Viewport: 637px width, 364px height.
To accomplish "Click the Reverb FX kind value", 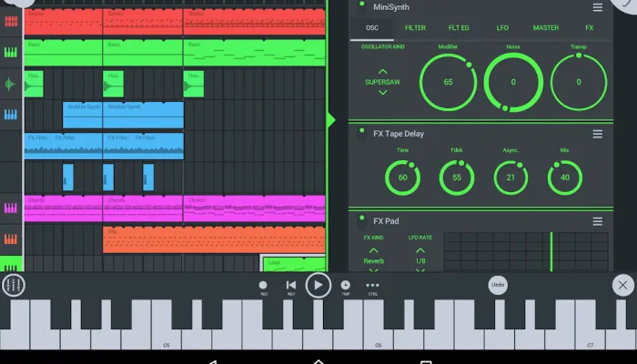I will coord(374,261).
